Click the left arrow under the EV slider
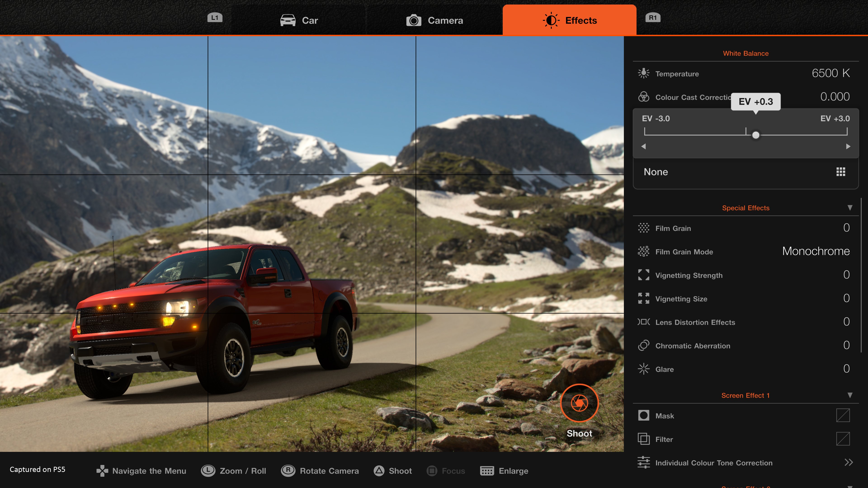Viewport: 868px width, 488px height. click(644, 146)
